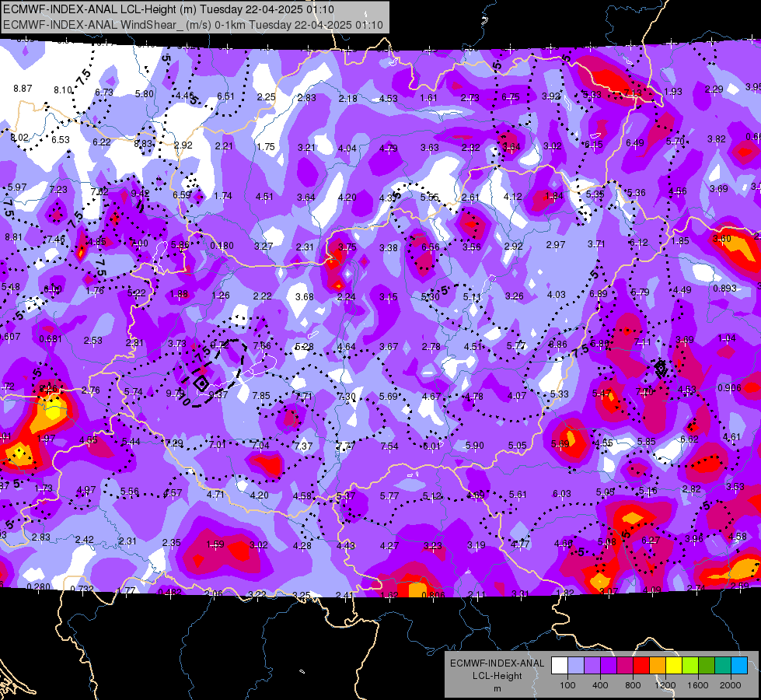The width and height of the screenshot is (761, 700).
Task: Click the map value 2.78
Action: (431, 346)
